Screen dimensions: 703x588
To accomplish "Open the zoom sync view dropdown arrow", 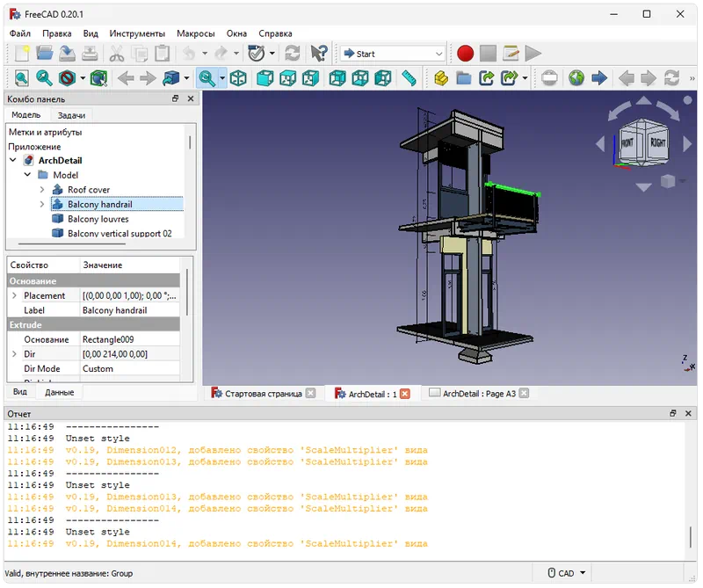I will coord(222,78).
